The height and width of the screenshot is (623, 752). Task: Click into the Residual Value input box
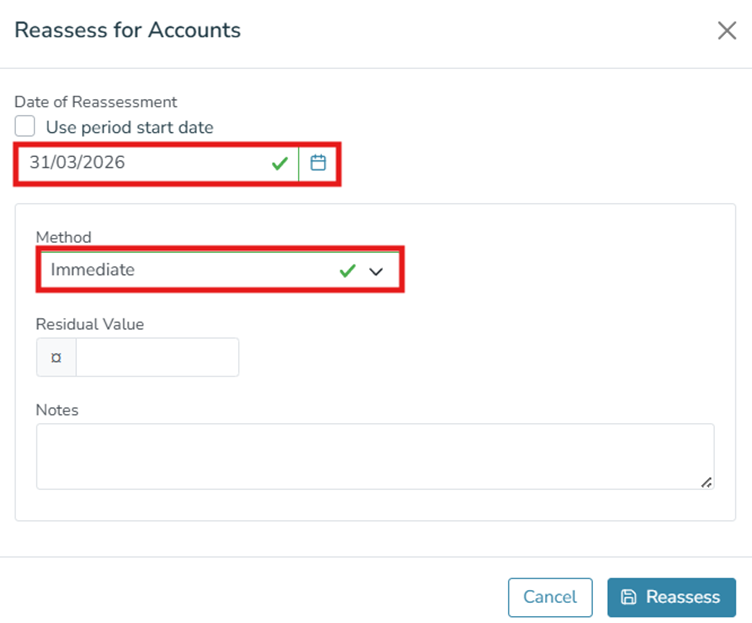[157, 357]
